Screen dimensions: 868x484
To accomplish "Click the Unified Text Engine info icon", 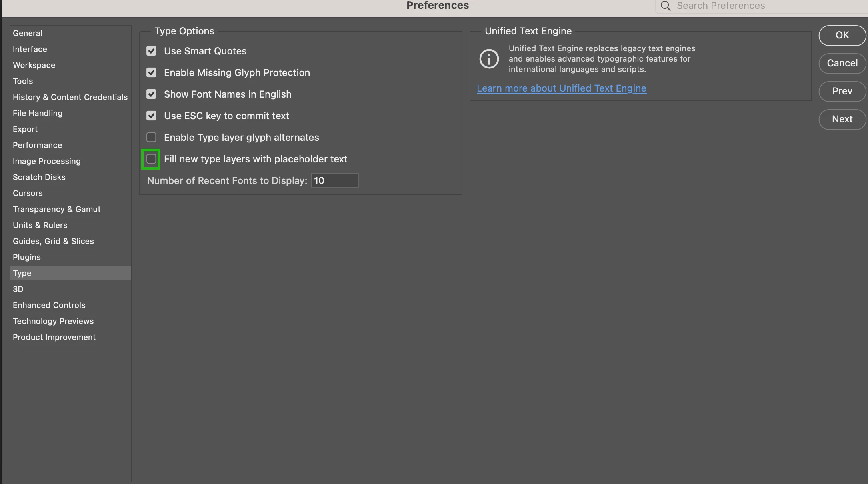I will click(x=489, y=59).
